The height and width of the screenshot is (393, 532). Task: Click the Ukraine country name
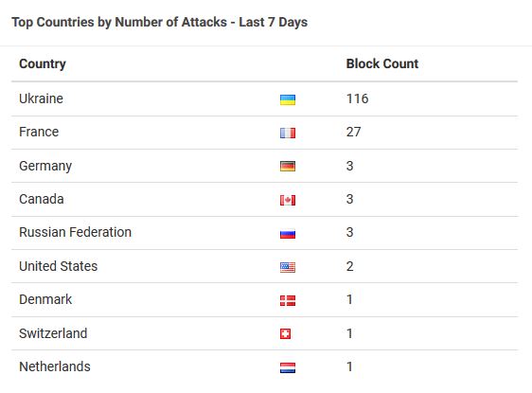tap(41, 98)
